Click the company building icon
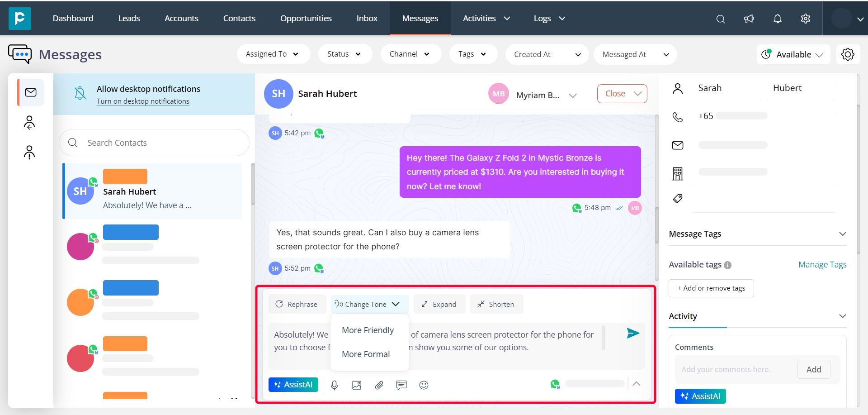 click(678, 173)
